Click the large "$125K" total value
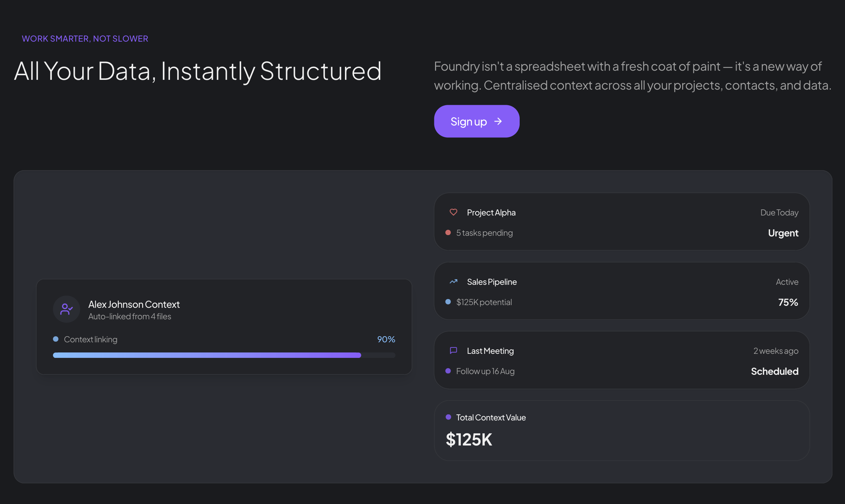 click(469, 439)
